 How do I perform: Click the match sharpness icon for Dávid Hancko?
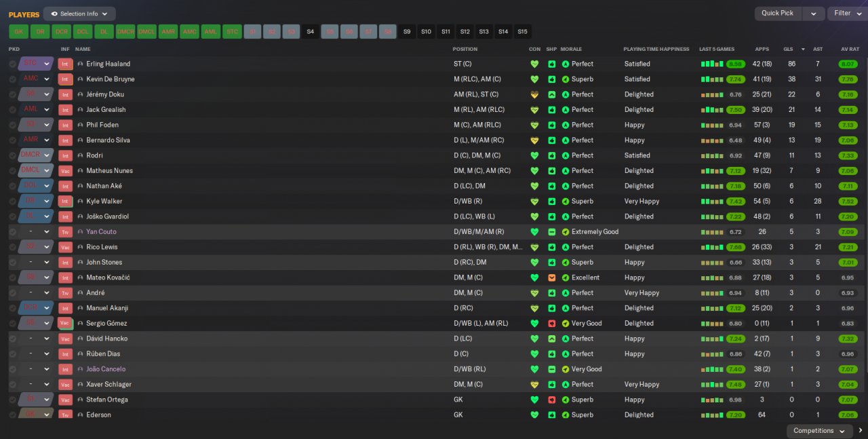(x=552, y=339)
